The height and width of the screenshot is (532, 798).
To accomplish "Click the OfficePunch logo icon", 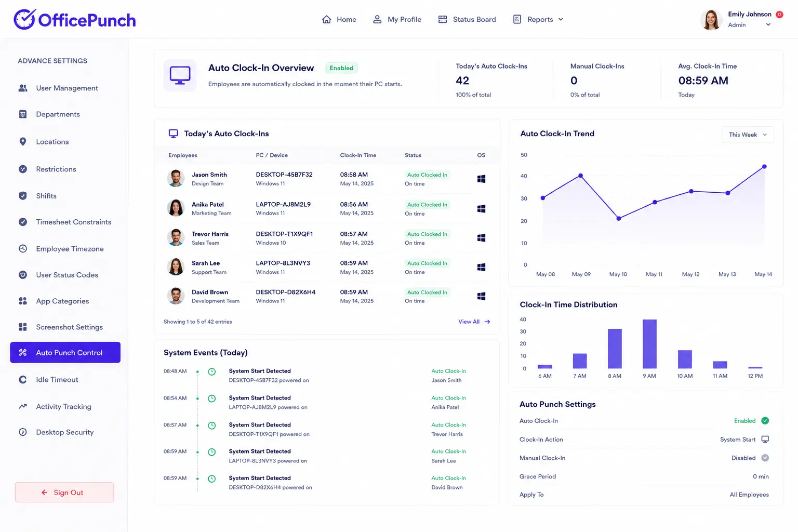I will pos(24,19).
